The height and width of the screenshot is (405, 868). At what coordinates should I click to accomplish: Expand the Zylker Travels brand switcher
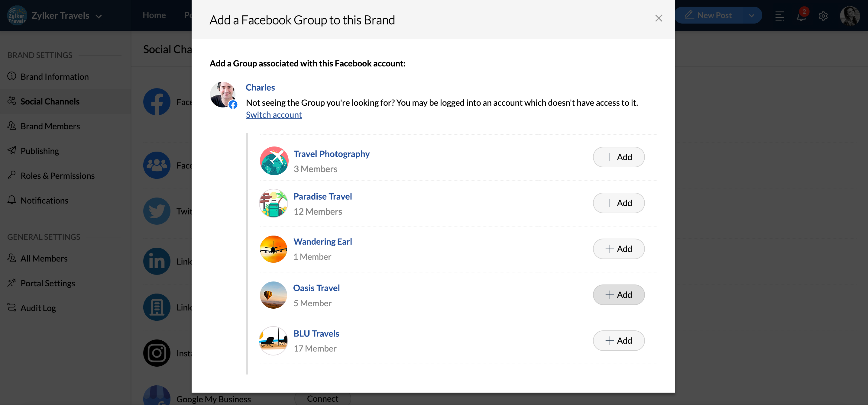point(99,16)
